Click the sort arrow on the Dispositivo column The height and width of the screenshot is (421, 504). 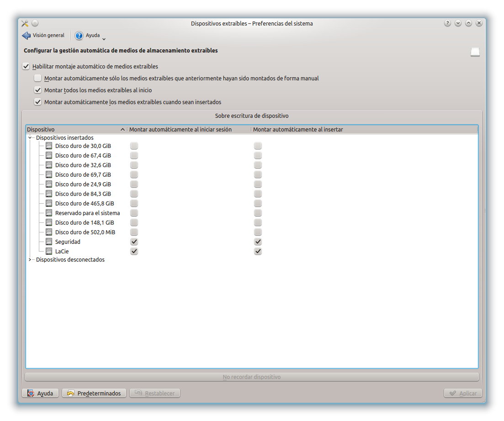click(122, 130)
